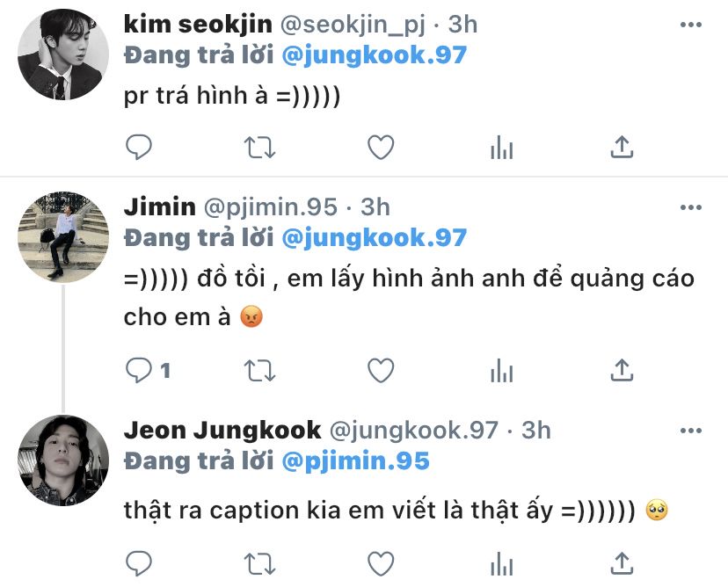Share Jimin's tweet
This screenshot has height=587, width=728.
(622, 372)
